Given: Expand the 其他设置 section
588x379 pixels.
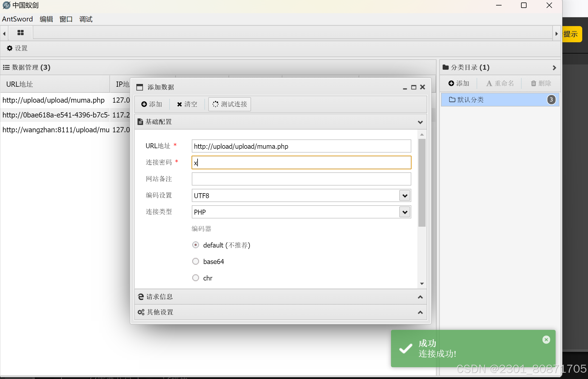Looking at the screenshot, I should pyautogui.click(x=280, y=312).
